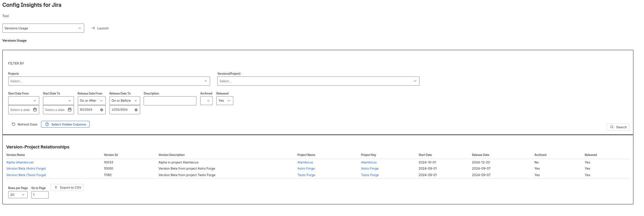Click the Search button
Image resolution: width=644 pixels, height=216 pixels.
click(x=618, y=127)
